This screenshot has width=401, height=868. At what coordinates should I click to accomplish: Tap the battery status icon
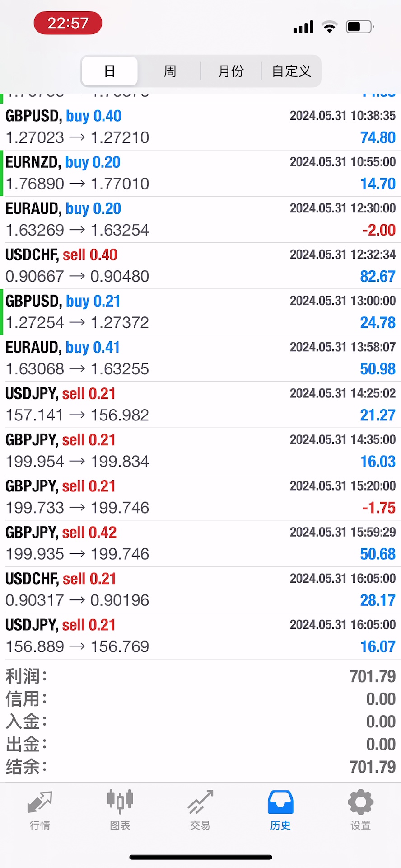click(359, 27)
